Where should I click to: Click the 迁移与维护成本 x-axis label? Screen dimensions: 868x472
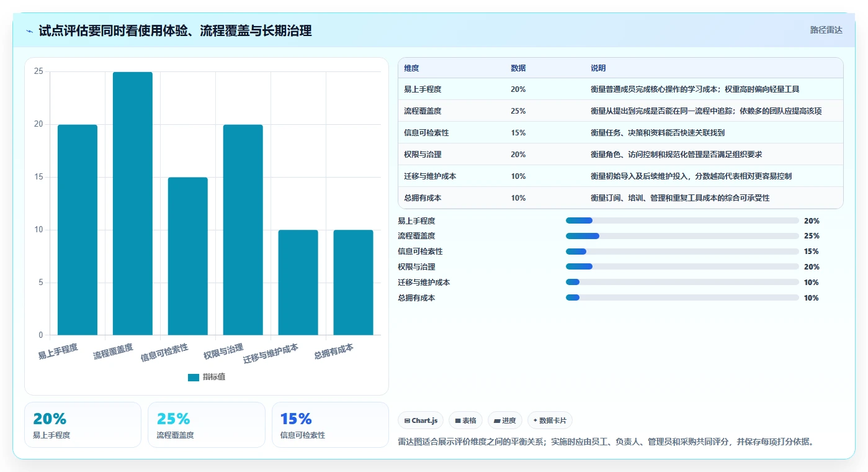pos(271,354)
